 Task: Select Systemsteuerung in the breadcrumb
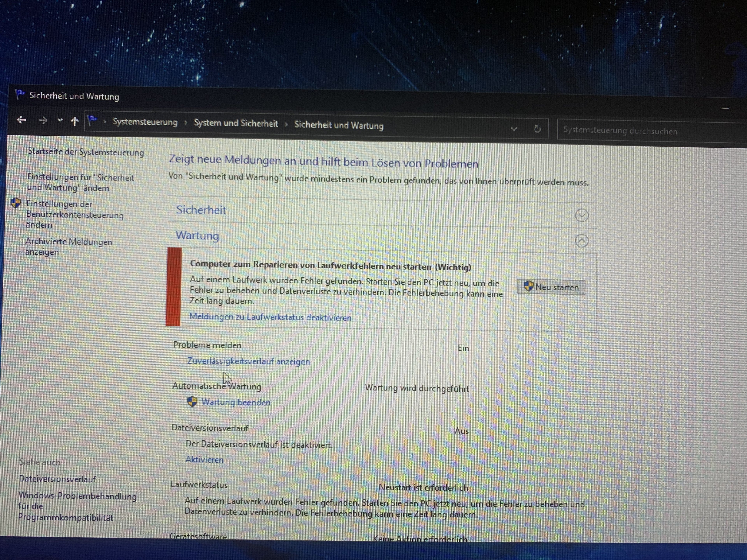pyautogui.click(x=145, y=122)
